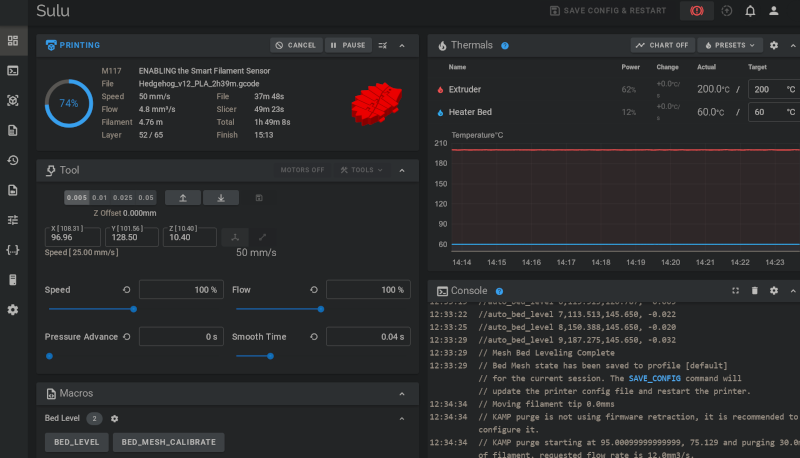Collapse the Macros panel
This screenshot has width=800, height=458.
(x=402, y=393)
